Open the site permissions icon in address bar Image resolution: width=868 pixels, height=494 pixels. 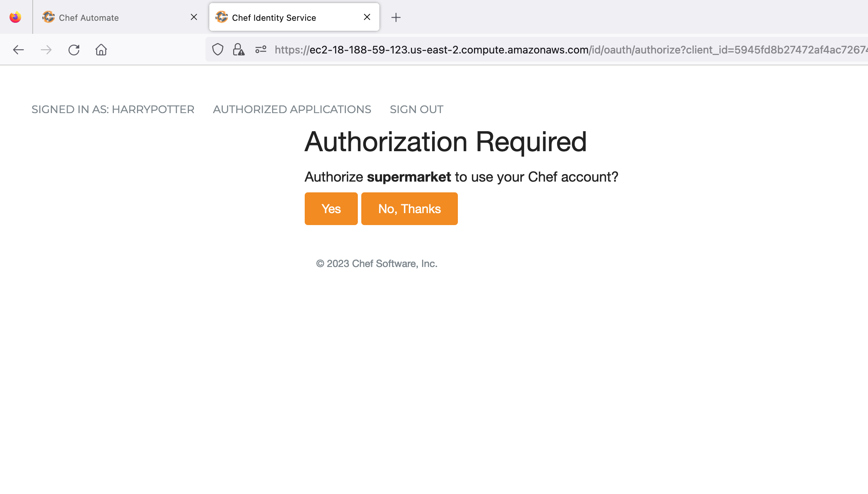pos(260,49)
